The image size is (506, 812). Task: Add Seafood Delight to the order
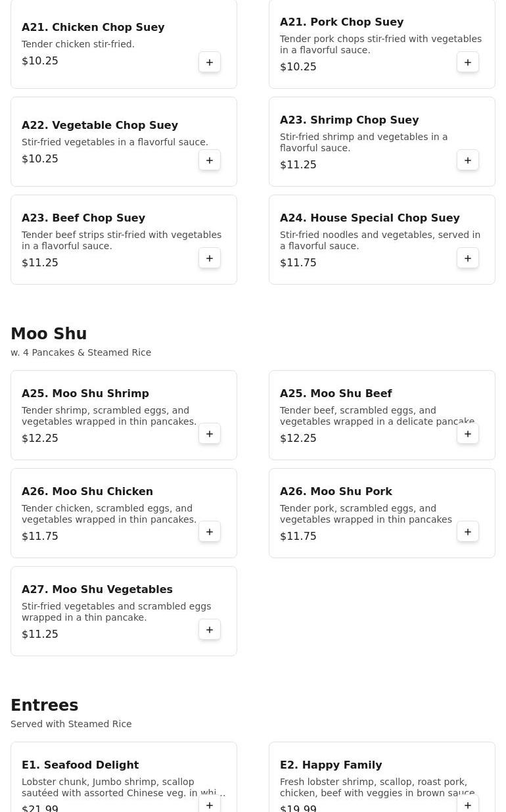(x=210, y=805)
